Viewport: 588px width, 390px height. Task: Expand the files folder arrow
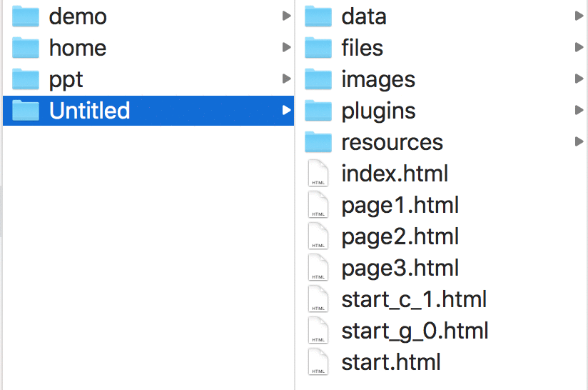(x=579, y=47)
